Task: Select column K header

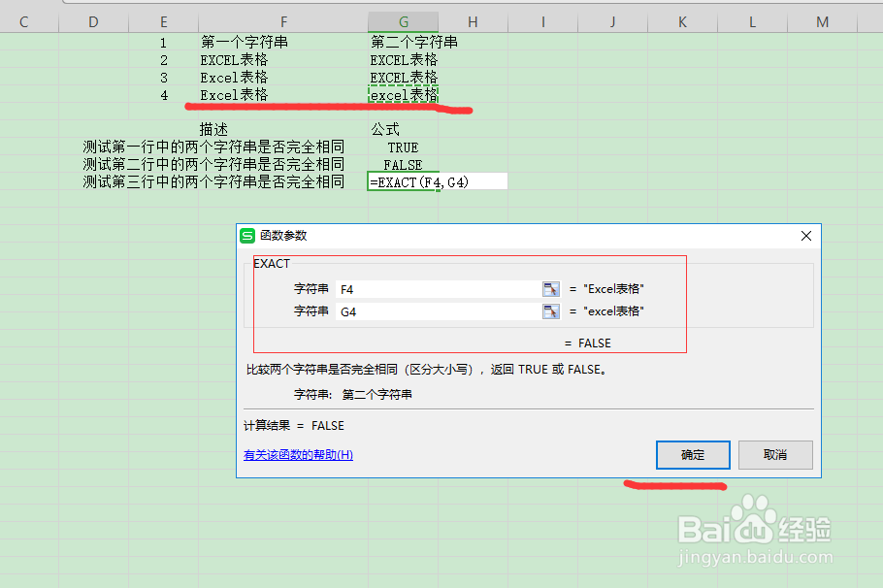Action: [x=682, y=22]
